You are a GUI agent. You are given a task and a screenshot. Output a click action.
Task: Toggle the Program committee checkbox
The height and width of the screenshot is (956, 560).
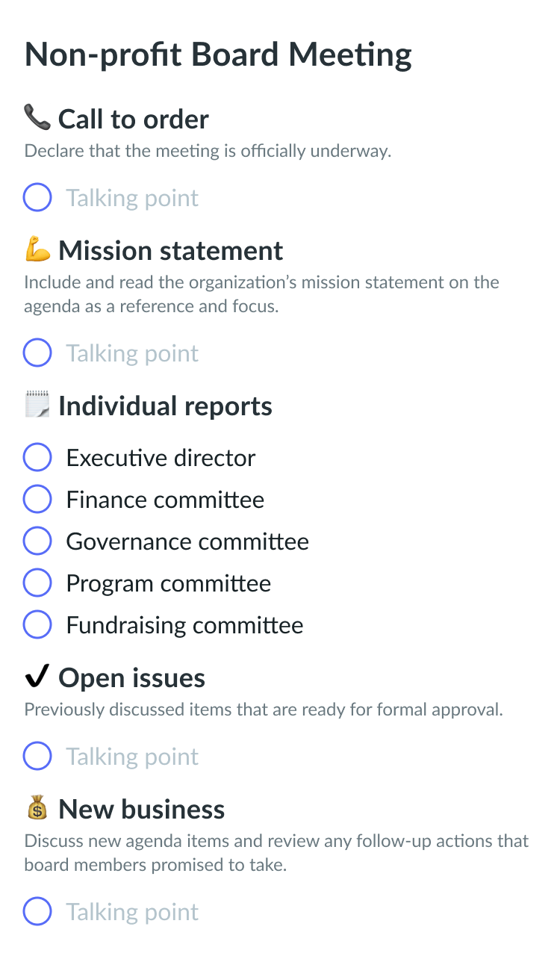37,583
